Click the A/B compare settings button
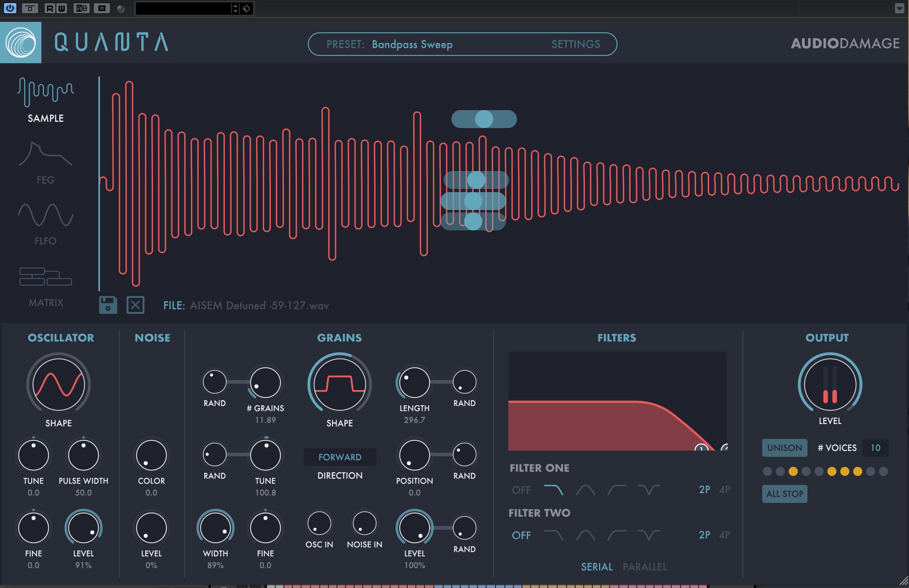Viewport: 909px width, 588px height. click(81, 8)
